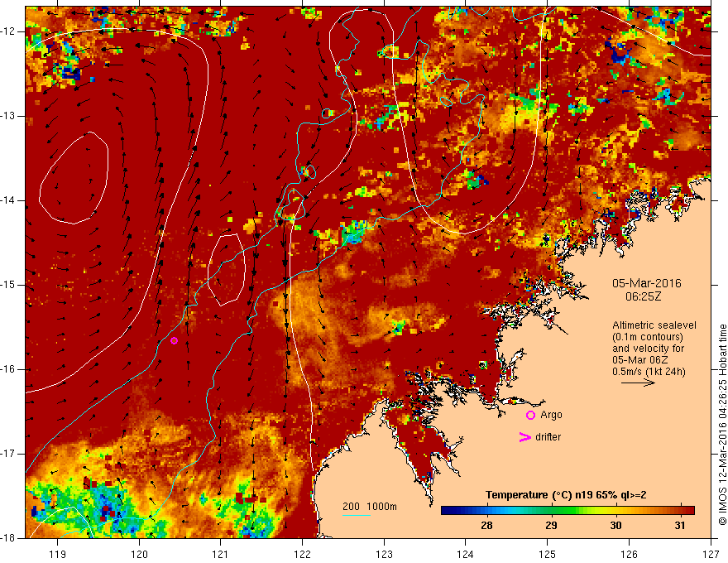Click the magenta Argo circle in the legend
This screenshot has width=728, height=563.
tap(530, 416)
